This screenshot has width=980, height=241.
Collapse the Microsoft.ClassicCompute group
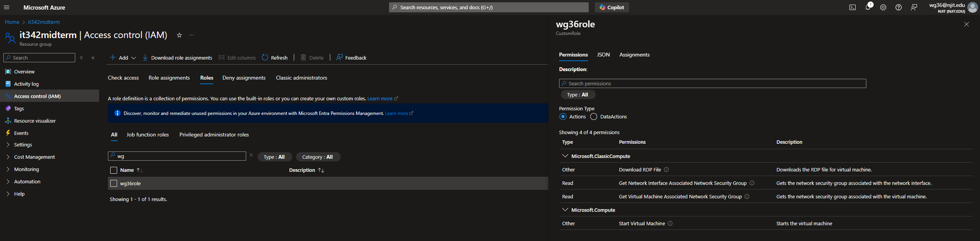[565, 156]
